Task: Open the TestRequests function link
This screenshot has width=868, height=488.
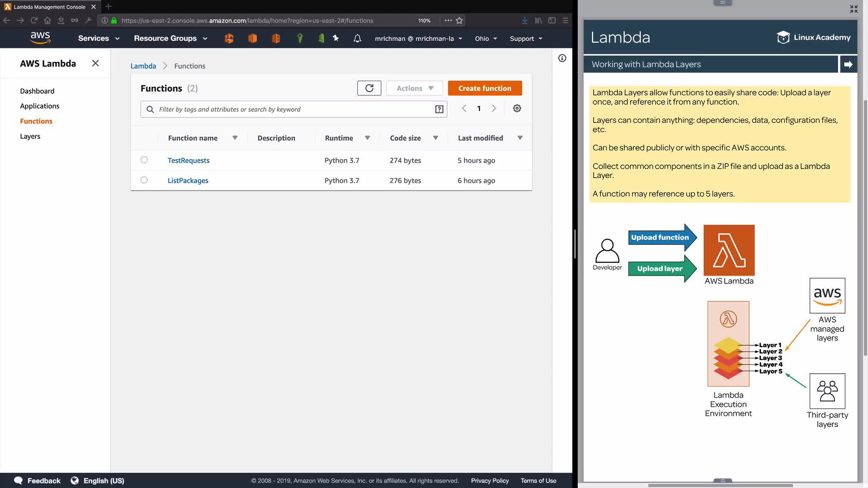Action: click(189, 160)
